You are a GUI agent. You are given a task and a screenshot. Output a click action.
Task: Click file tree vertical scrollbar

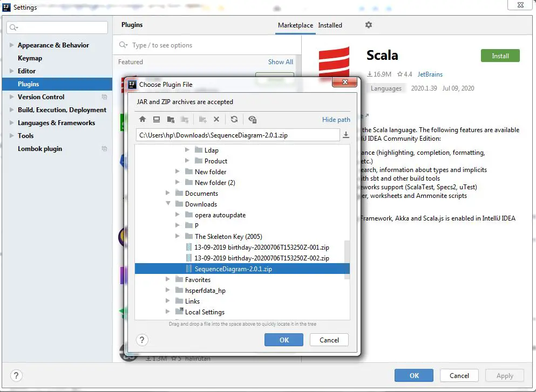pos(347,259)
